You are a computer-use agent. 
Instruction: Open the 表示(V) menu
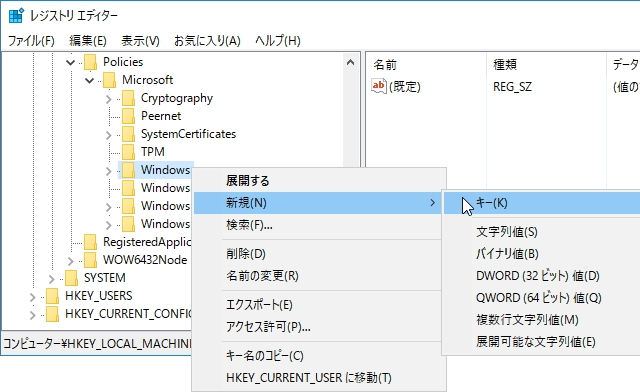point(140,41)
